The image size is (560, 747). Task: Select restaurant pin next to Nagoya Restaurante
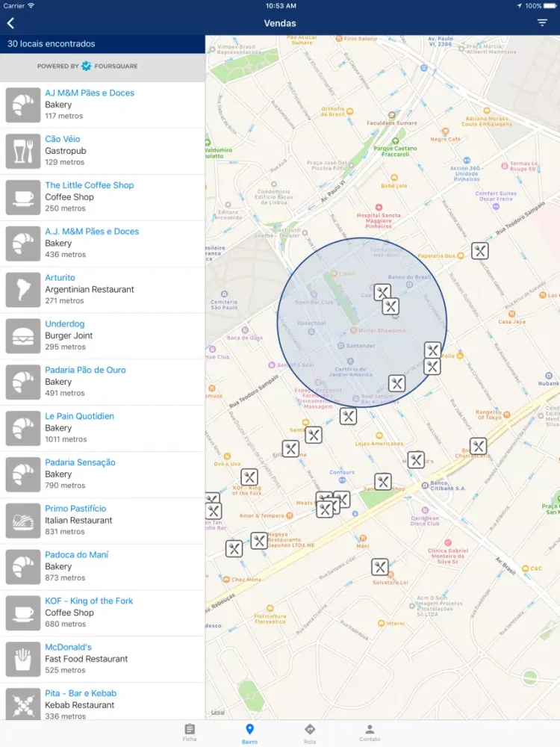click(259, 541)
